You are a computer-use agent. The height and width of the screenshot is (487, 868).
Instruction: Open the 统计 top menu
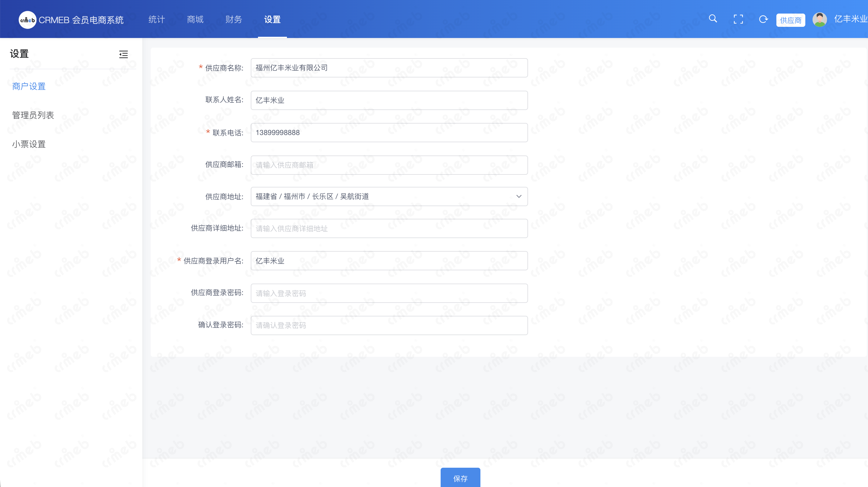tap(157, 20)
